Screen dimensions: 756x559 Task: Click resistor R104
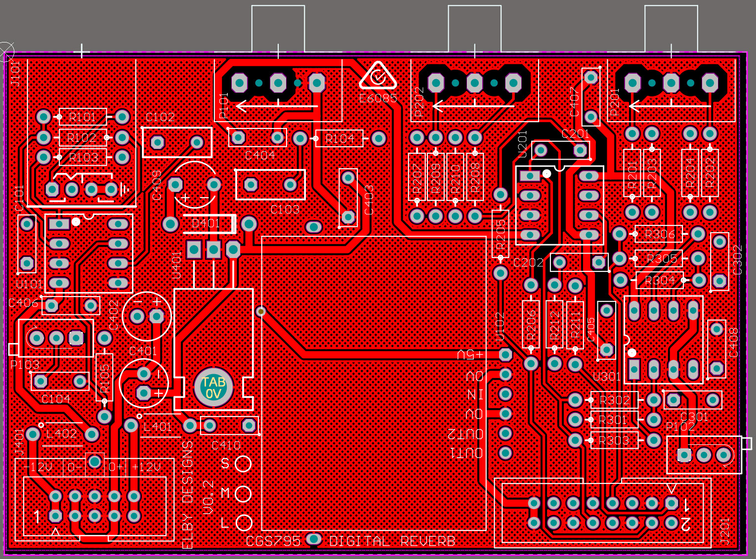click(339, 138)
